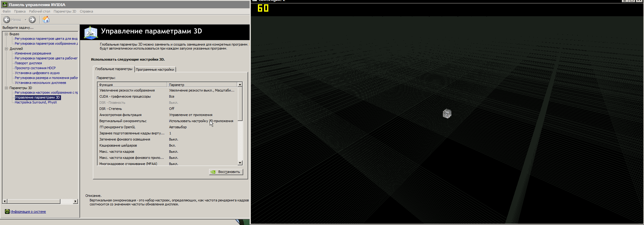Click the settings list scroll-up arrow
644x225 pixels.
coord(240,84)
